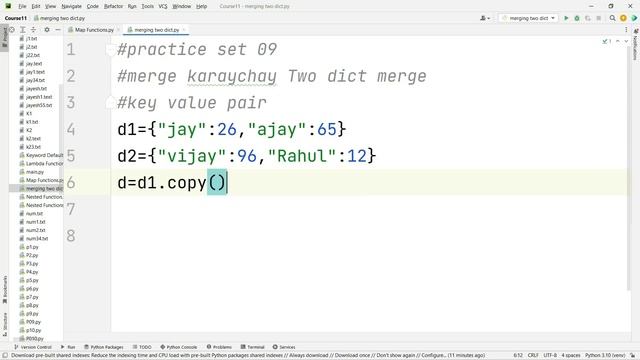Open the Notifications side panel

[636, 45]
